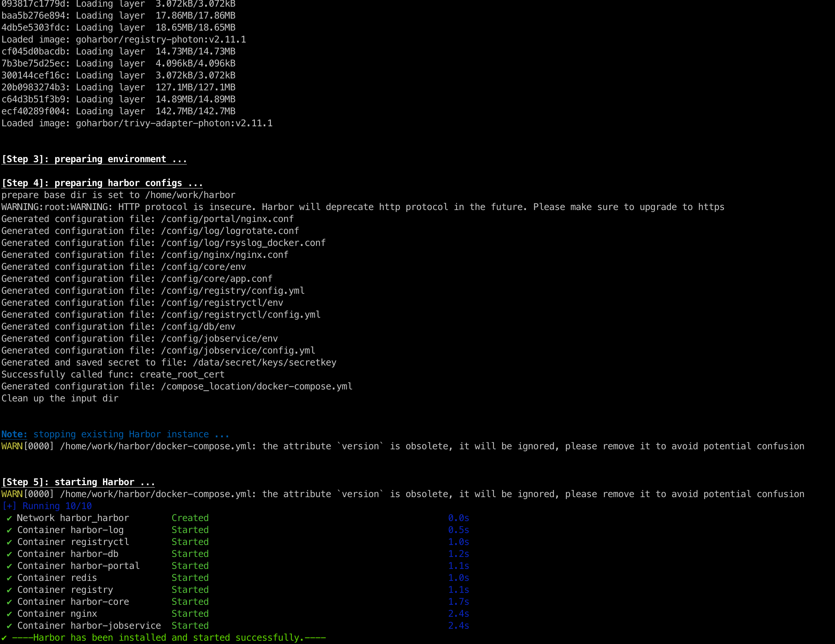Click the 2.4s timing for harbor-jobservice
This screenshot has width=835, height=644.
click(x=458, y=626)
